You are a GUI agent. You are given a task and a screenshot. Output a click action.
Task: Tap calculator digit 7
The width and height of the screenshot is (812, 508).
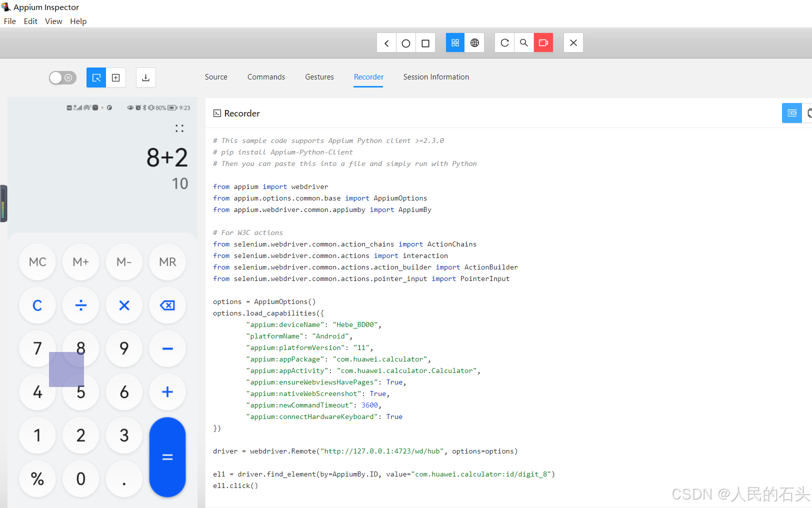[x=37, y=348]
